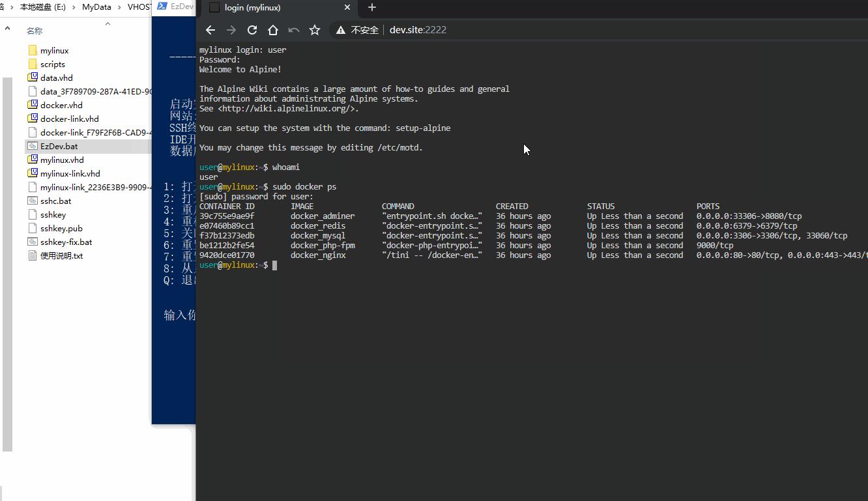Screen dimensions: 868x501
Task: Click the 0.0.0.0:33306->8080/tcp port mapping
Action: [x=749, y=216]
